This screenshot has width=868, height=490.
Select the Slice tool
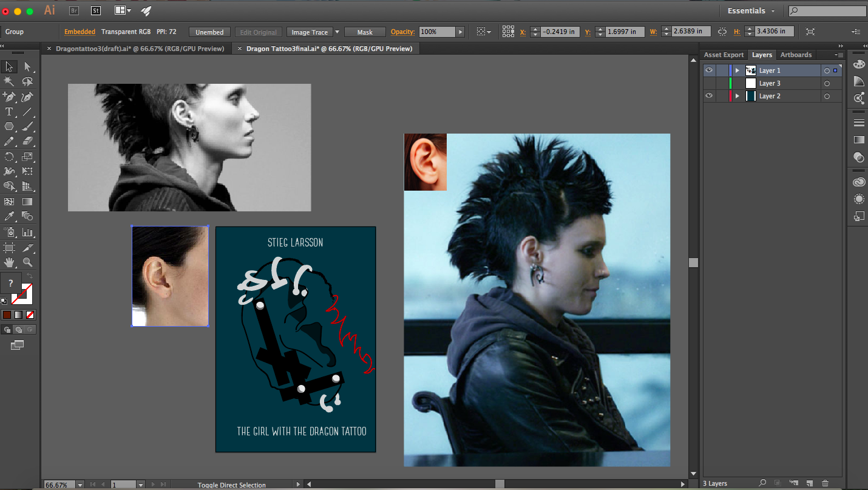click(27, 247)
